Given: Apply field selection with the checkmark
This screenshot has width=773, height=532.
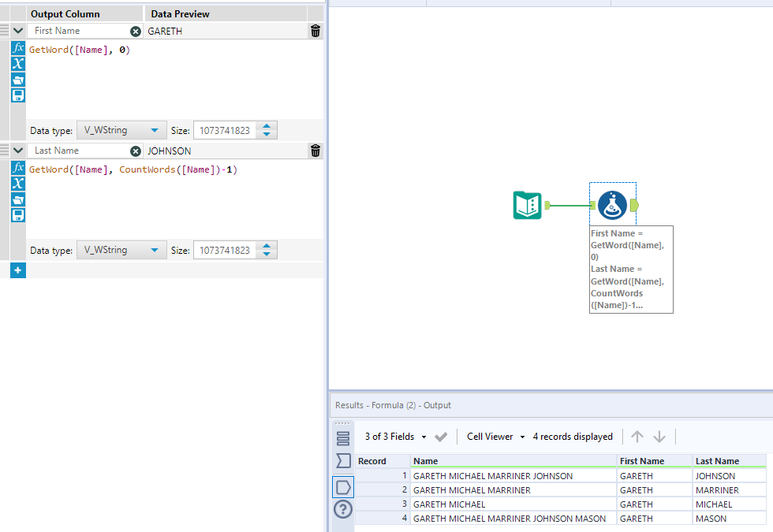Looking at the screenshot, I should (x=440, y=436).
